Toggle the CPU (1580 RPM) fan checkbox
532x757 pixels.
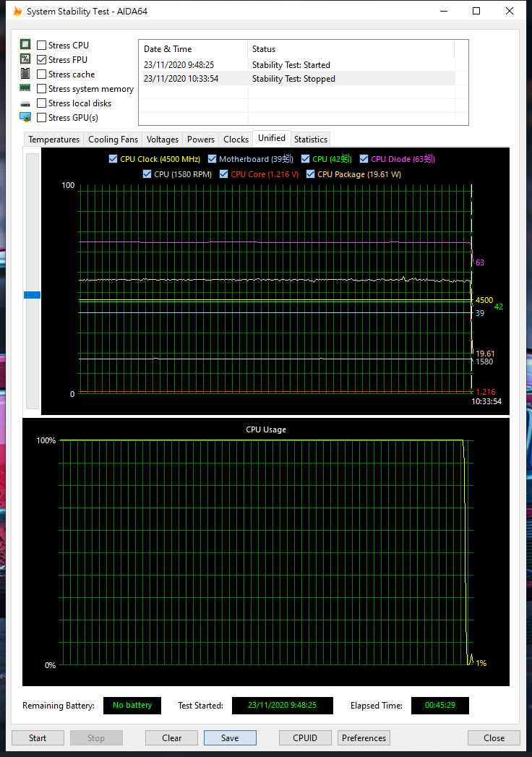coord(147,174)
